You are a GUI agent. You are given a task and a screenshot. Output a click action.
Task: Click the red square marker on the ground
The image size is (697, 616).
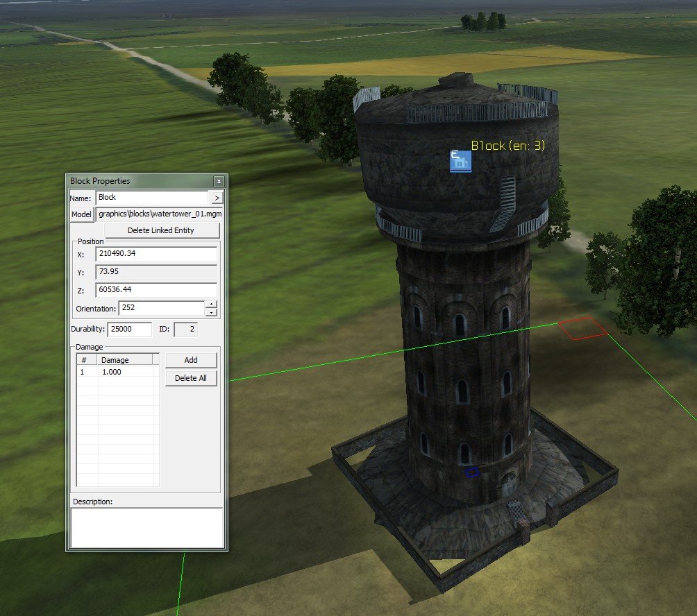(x=583, y=329)
